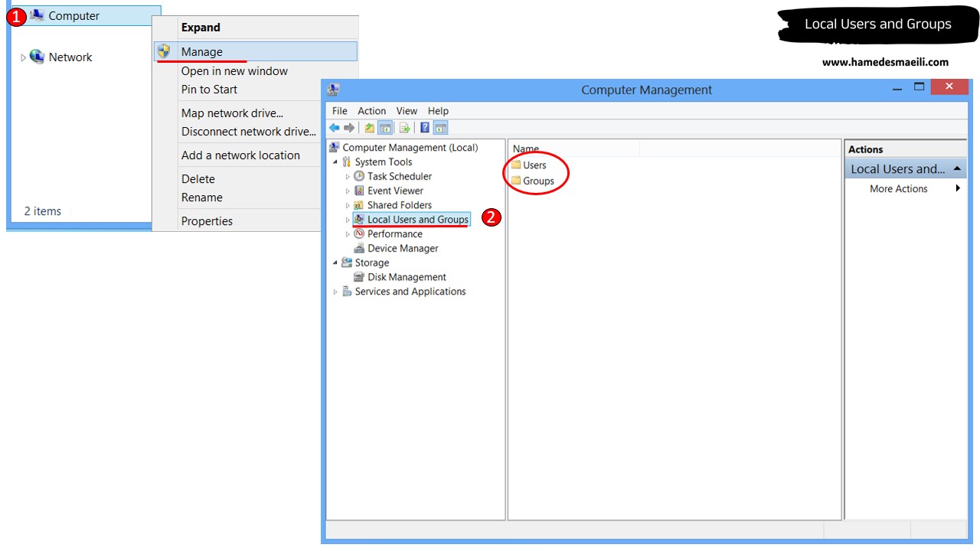The height and width of the screenshot is (551, 980).
Task: Choose Properties in the context menu
Action: (x=207, y=221)
